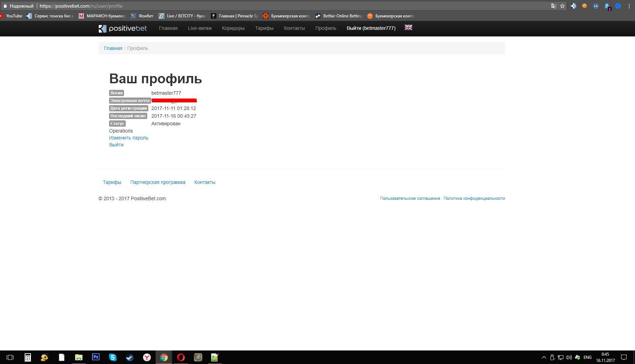Open the МАРАФОН букмекер bookmark
Viewport: 635px width, 364px height.
(x=104, y=16)
